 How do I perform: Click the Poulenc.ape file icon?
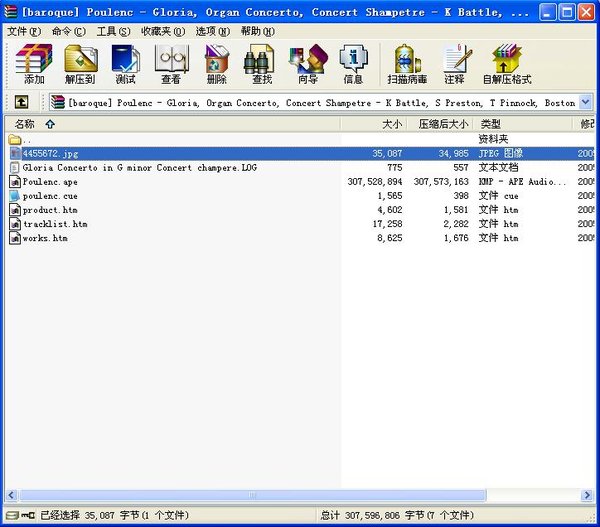[x=15, y=181]
